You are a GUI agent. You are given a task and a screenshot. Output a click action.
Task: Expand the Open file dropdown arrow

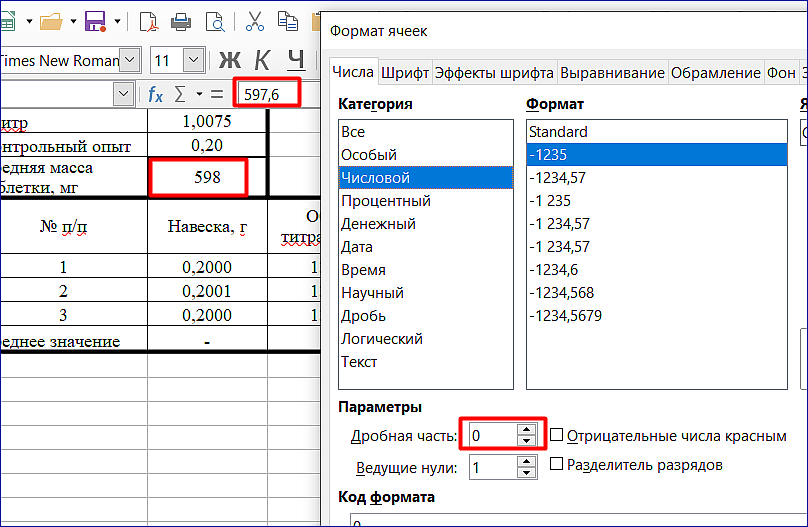coord(73,22)
